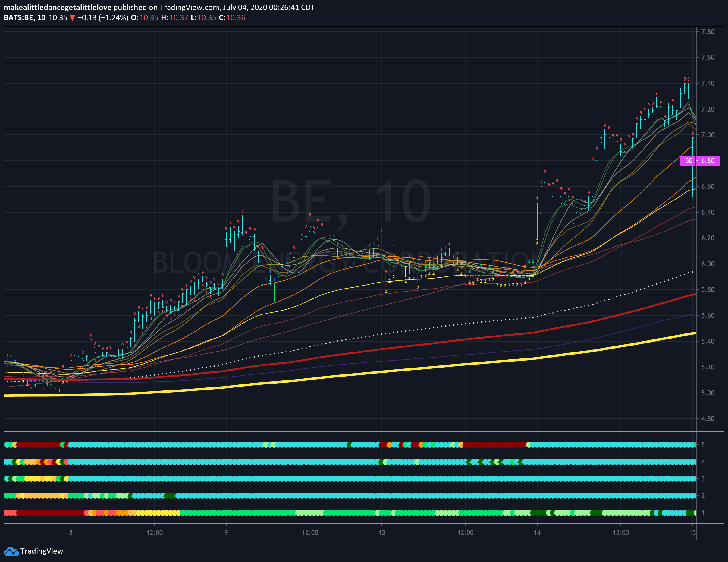728x562 pixels.
Task: Click the 7.60 price axis label
Action: (708, 57)
